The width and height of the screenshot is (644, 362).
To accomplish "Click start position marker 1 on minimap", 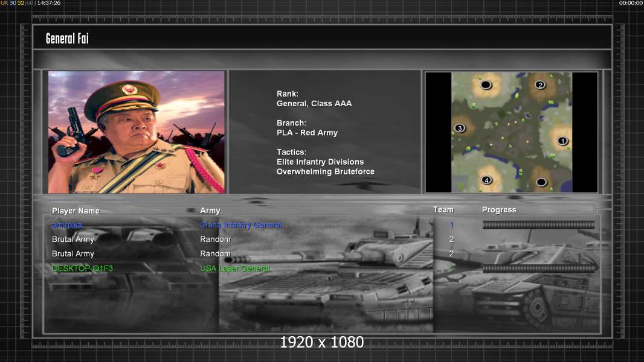I will pos(562,141).
